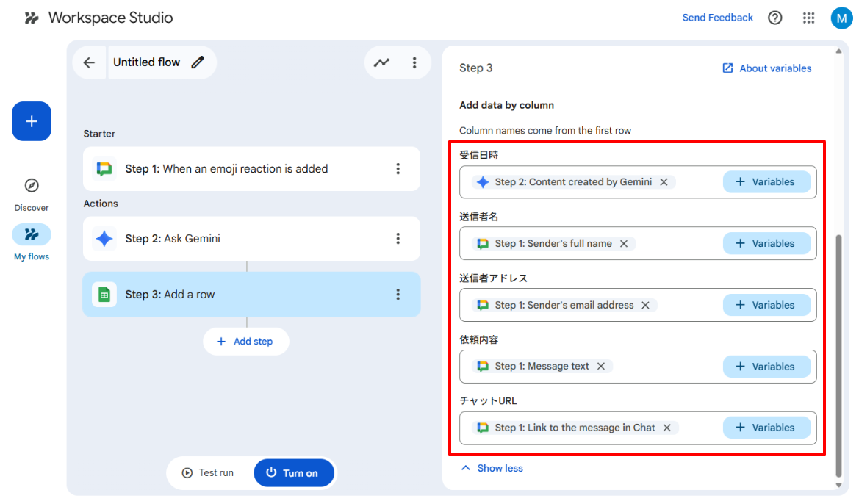Toggle the flow with Turn on
This screenshot has height=504, width=859.
coord(293,473)
